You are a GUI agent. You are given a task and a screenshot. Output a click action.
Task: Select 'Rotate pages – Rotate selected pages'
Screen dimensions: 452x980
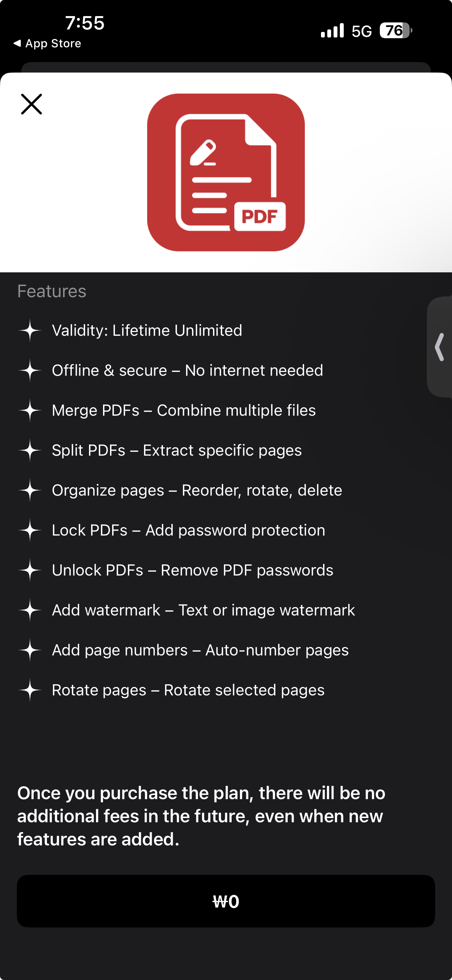click(x=189, y=690)
